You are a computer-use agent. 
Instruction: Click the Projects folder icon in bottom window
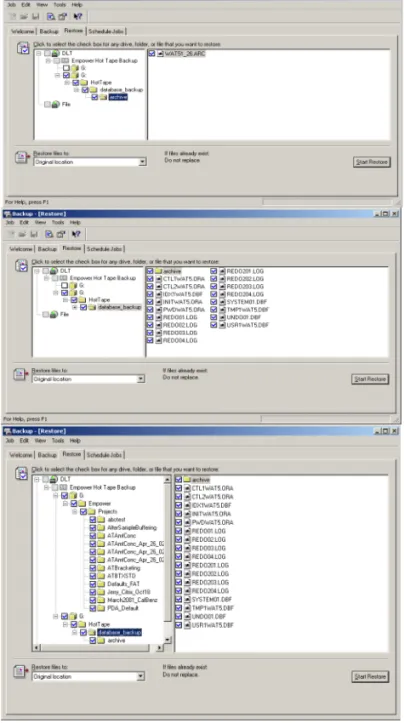92,512
